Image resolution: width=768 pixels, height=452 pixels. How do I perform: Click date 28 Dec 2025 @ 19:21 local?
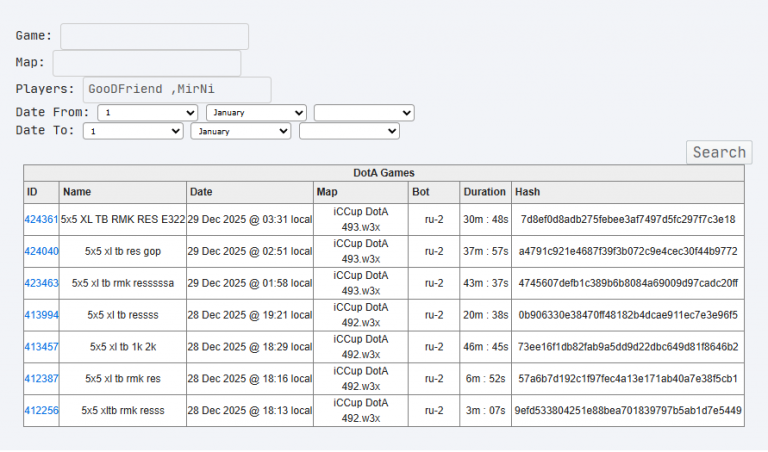250,315
